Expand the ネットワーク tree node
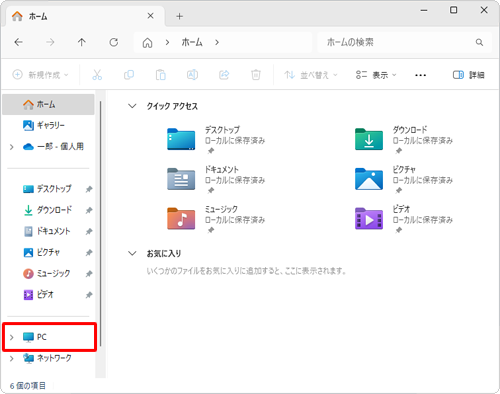The height and width of the screenshot is (394, 500). click(x=12, y=358)
